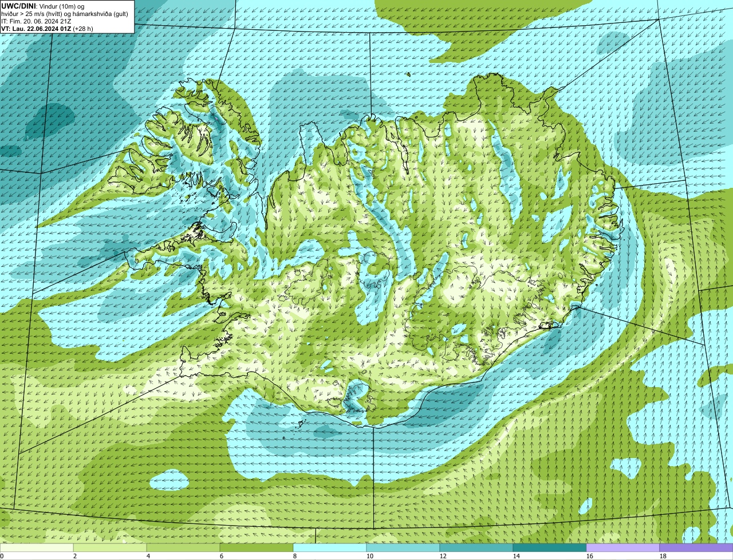The image size is (733, 560).
Task: Click the "14" label on the color scale
Action: (517, 556)
